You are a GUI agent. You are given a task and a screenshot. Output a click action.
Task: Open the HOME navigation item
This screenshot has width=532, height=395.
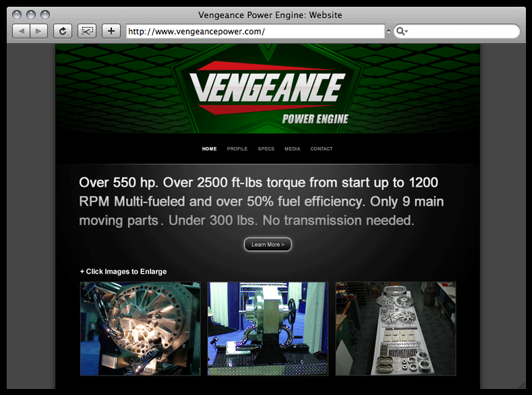[209, 148]
